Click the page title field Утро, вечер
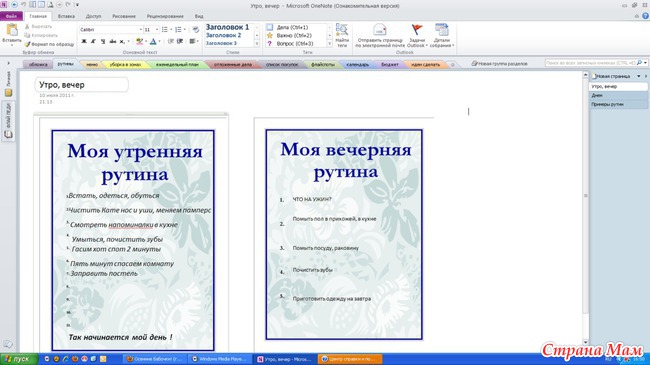650x365 pixels. click(82, 85)
